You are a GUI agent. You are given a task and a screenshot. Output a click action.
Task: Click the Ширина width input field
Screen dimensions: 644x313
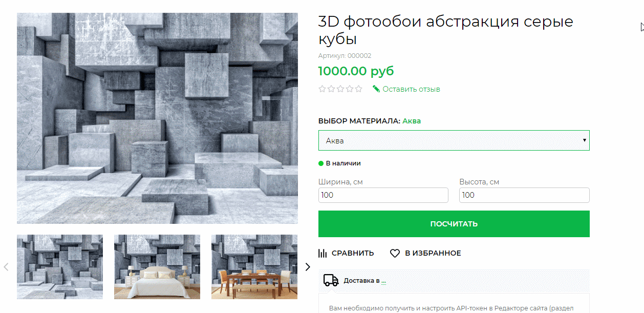[x=383, y=195]
